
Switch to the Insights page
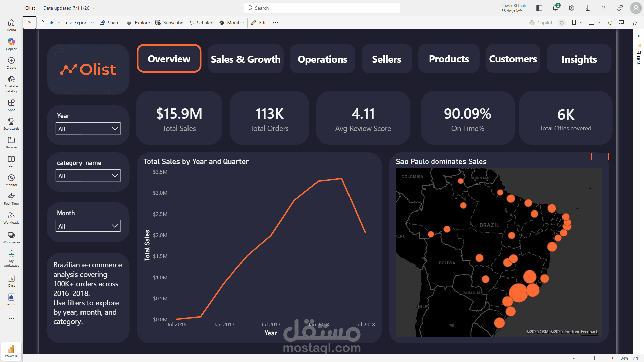point(579,59)
